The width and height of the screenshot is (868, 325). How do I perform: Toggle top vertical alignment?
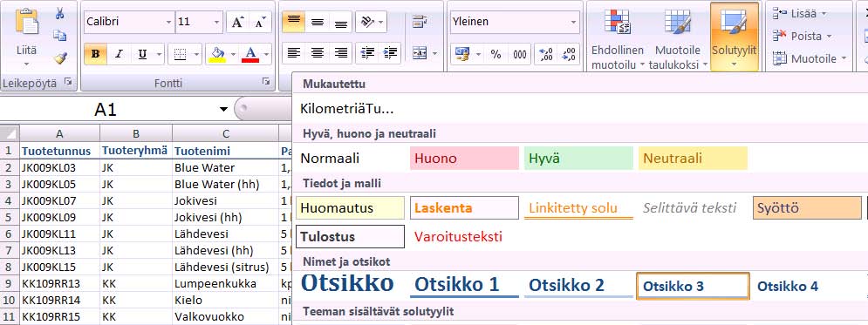(x=294, y=22)
